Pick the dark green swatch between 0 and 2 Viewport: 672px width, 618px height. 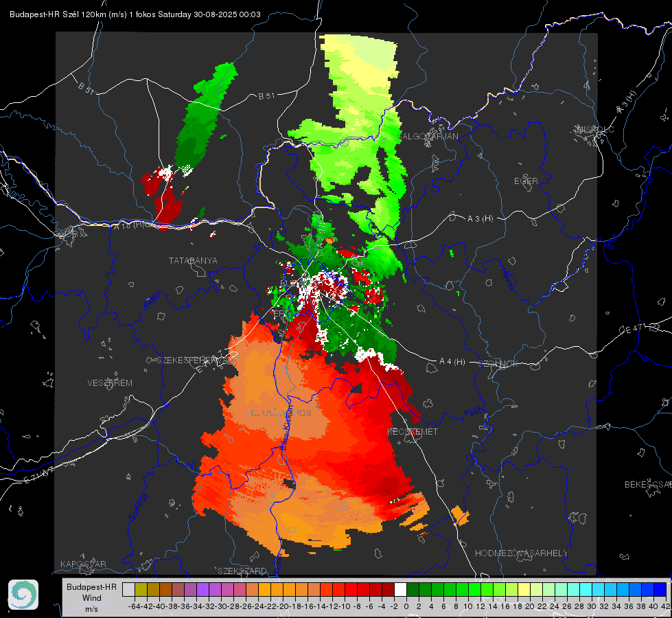(413, 589)
